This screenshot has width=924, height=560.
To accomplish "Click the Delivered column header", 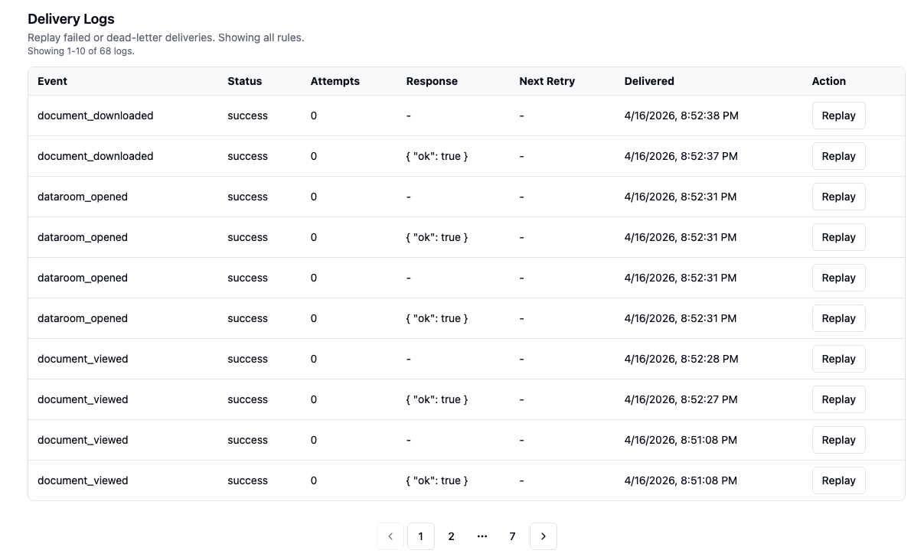I will 649,81.
